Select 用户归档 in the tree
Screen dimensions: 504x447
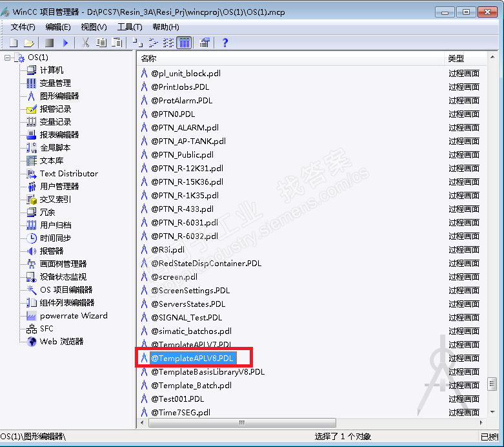click(55, 225)
